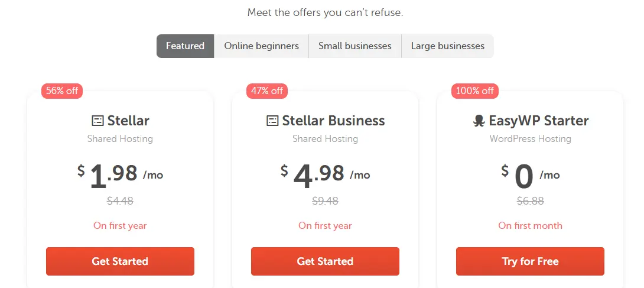Click Try for Free button

tap(530, 261)
